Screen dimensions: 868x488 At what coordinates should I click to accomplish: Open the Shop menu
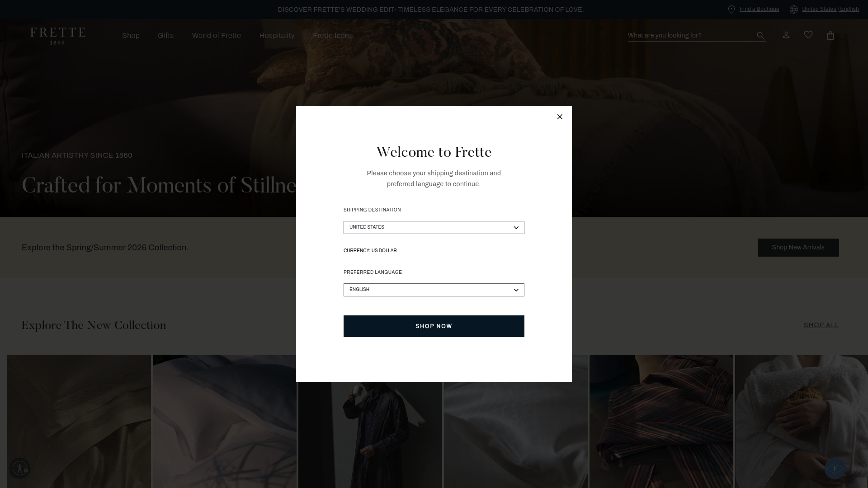point(131,36)
